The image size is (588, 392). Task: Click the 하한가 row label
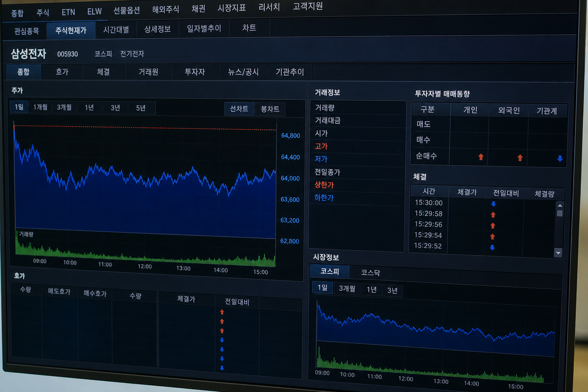tap(324, 198)
